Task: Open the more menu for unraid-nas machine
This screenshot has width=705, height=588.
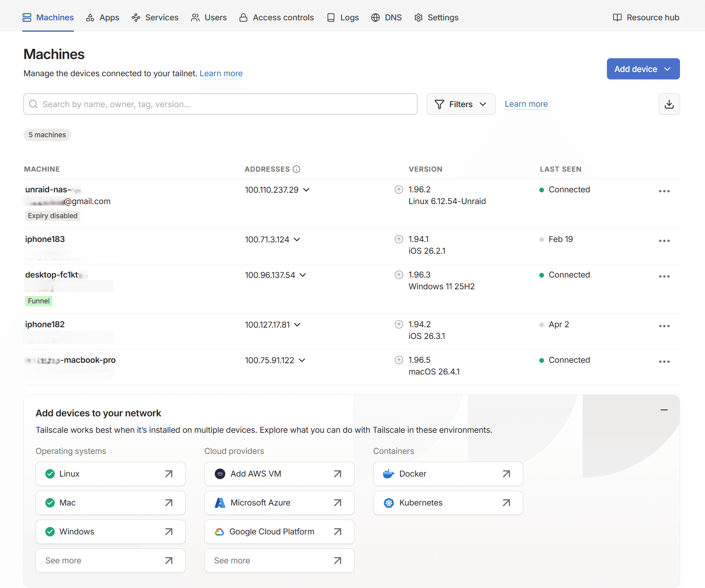Action: tap(664, 191)
